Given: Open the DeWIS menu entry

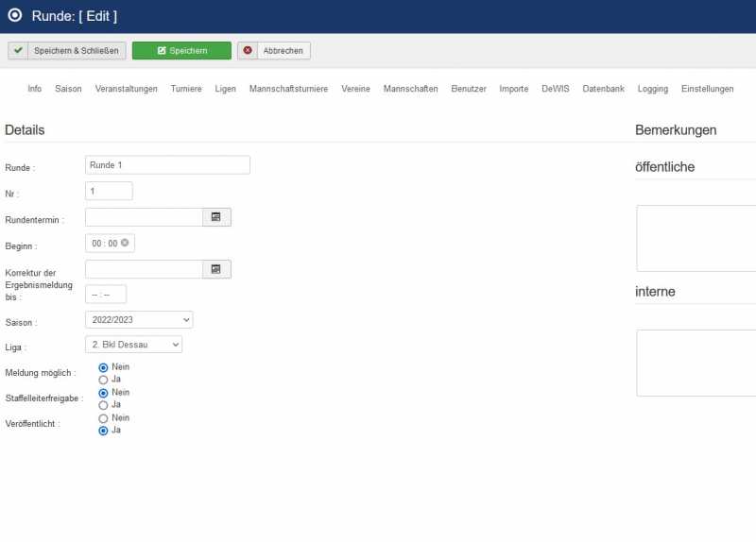Looking at the screenshot, I should [555, 89].
